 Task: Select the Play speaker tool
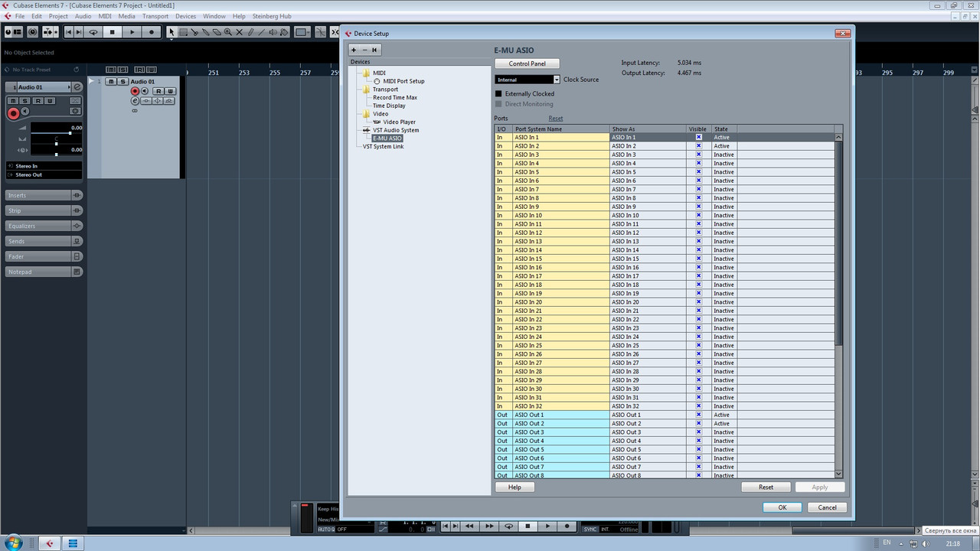(273, 32)
